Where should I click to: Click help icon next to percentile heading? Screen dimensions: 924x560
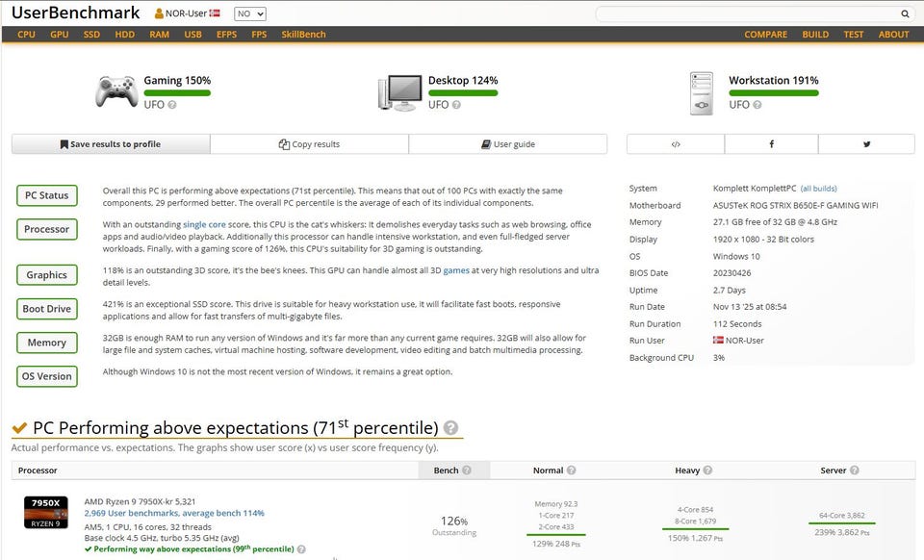coord(450,428)
